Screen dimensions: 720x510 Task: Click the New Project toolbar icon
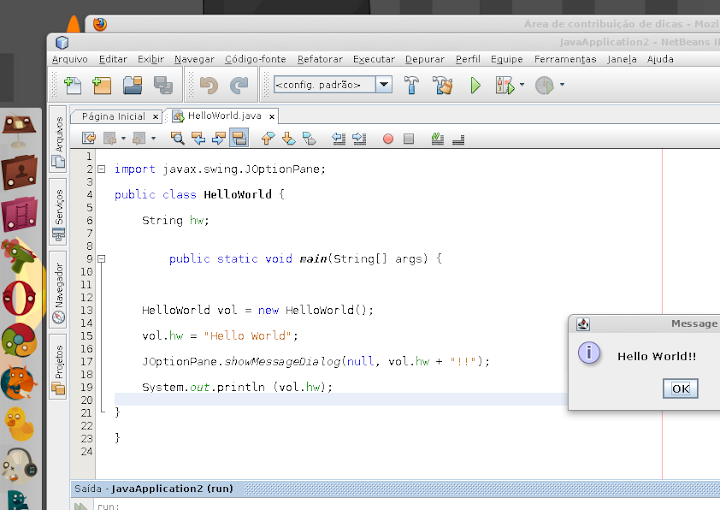[102, 86]
